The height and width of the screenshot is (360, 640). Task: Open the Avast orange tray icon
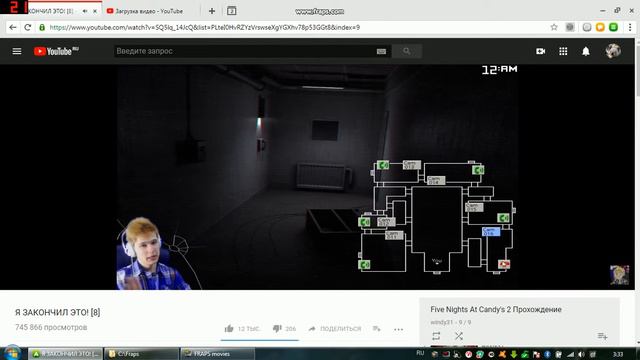click(x=502, y=354)
